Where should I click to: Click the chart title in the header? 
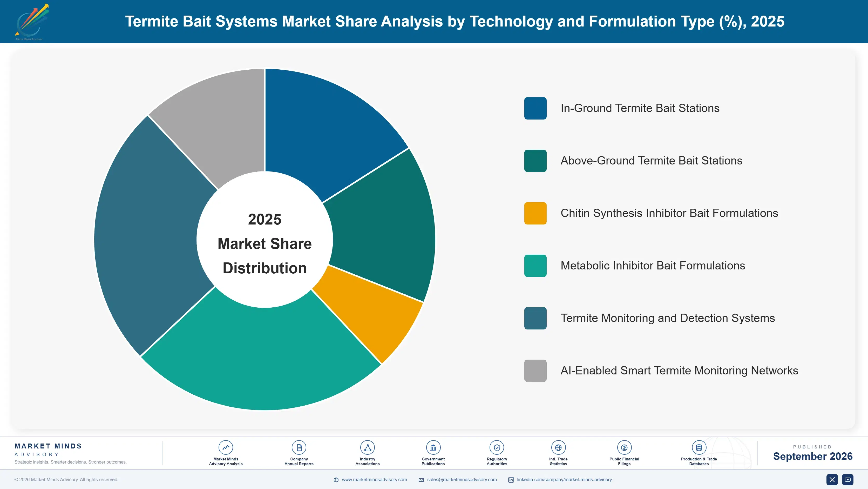pyautogui.click(x=455, y=22)
